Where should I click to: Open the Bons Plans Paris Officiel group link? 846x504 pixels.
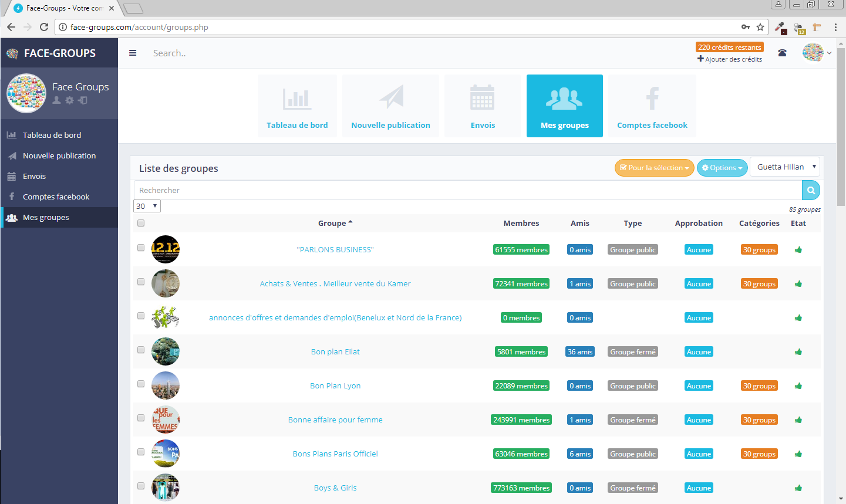335,454
